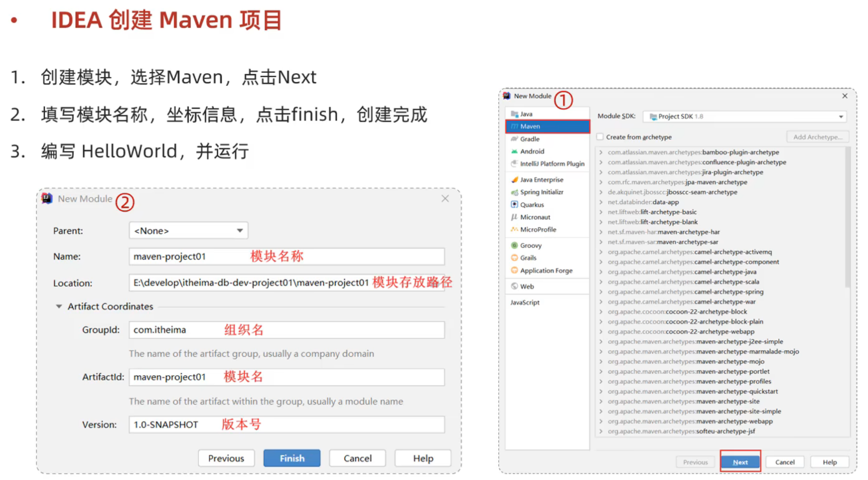Choose the Android generator

[x=532, y=151]
